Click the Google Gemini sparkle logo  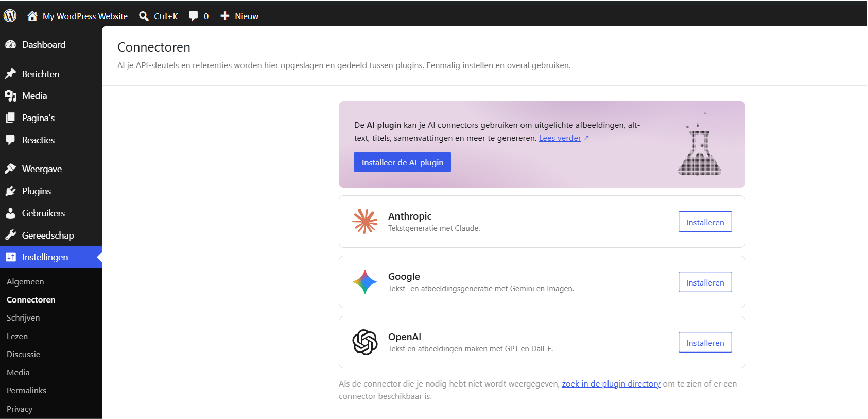365,282
